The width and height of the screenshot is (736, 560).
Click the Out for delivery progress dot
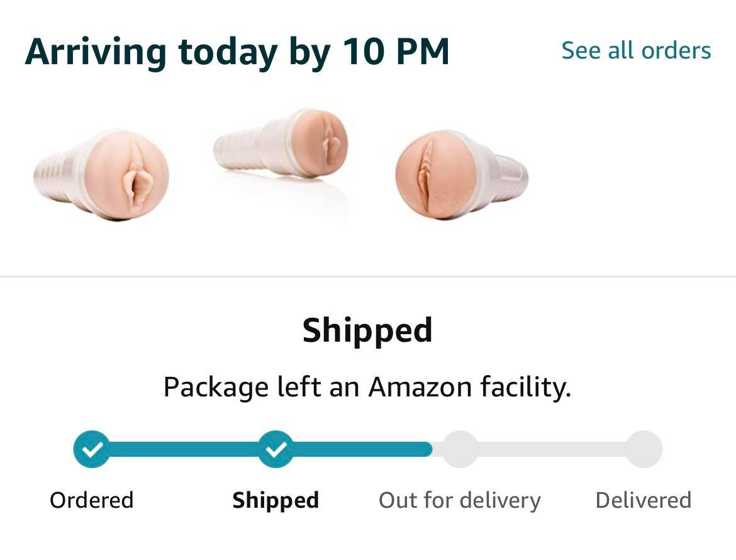(460, 449)
